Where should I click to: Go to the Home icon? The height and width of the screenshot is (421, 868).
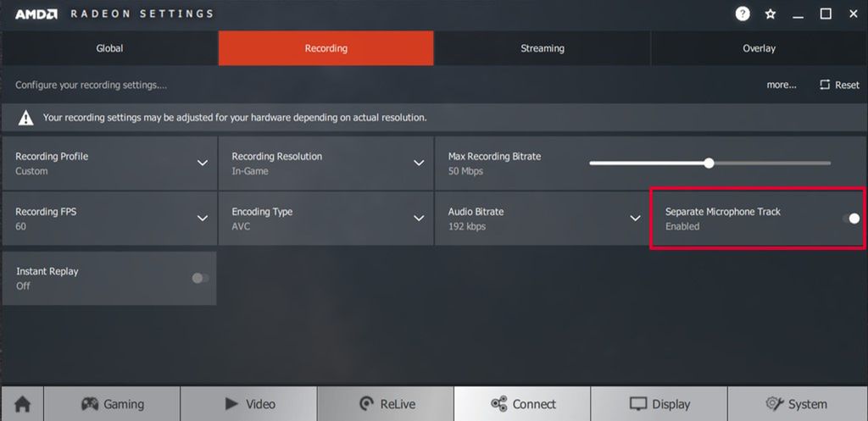[x=22, y=404]
